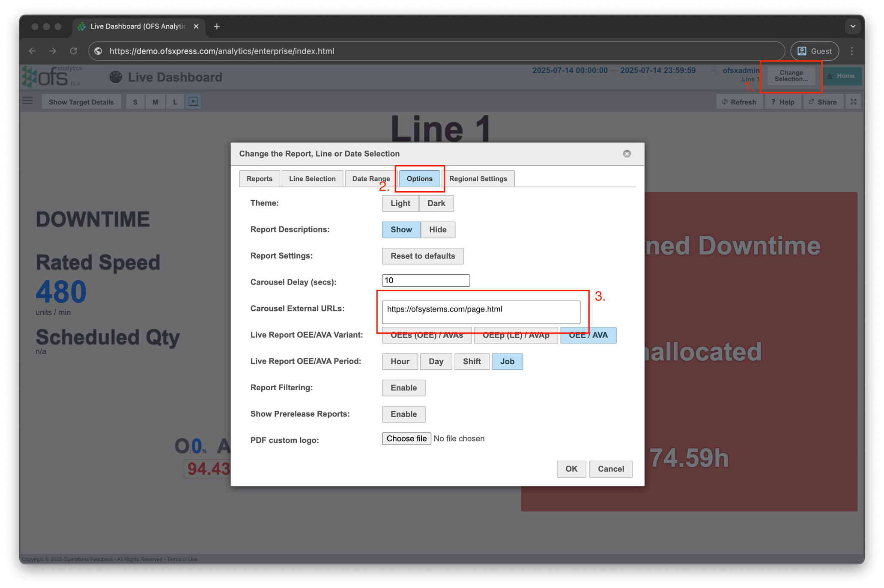Click the Carousel External URLs field

481,312
